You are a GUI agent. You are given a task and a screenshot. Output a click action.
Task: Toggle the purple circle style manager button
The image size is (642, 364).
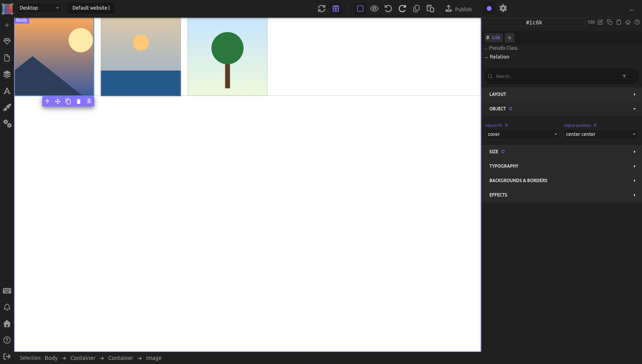click(489, 8)
